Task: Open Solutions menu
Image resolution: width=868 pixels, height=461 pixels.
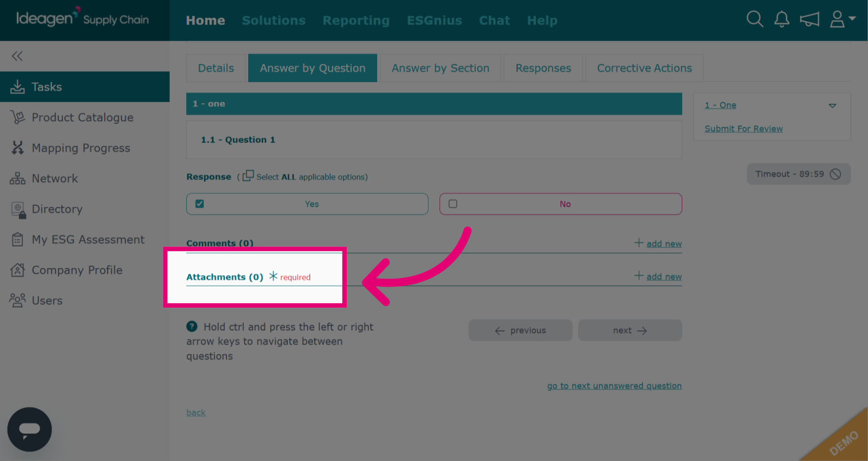Action: pos(274,20)
